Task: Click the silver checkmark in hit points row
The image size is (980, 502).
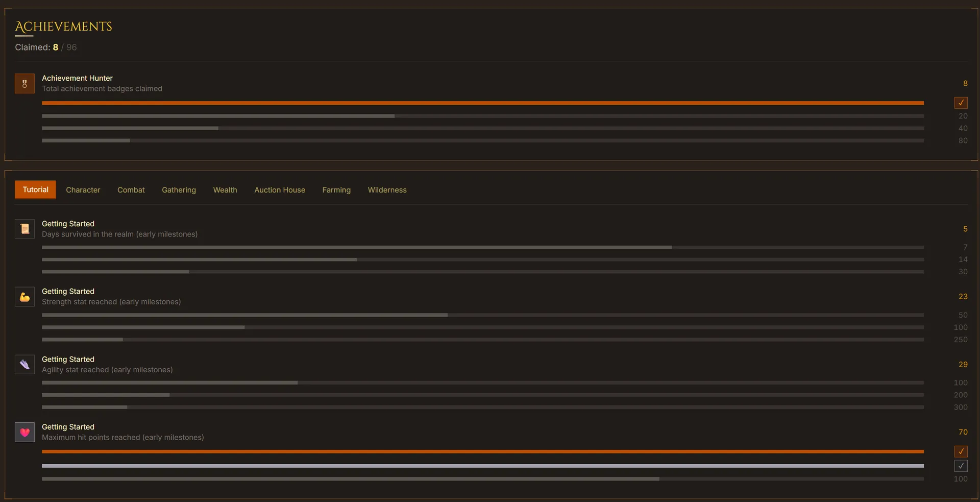Action: tap(961, 466)
